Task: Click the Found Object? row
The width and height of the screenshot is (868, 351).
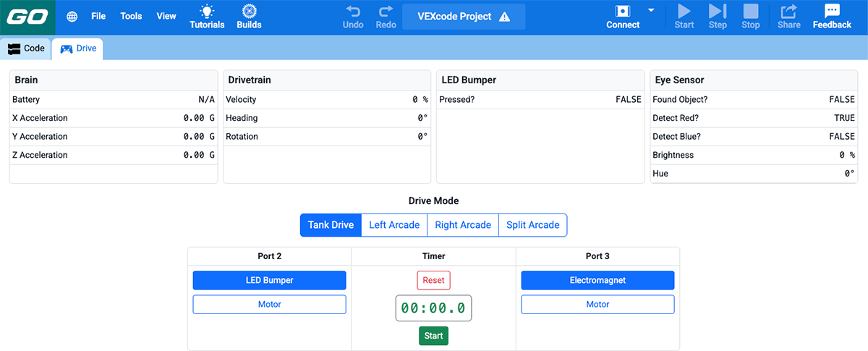Action: [754, 100]
